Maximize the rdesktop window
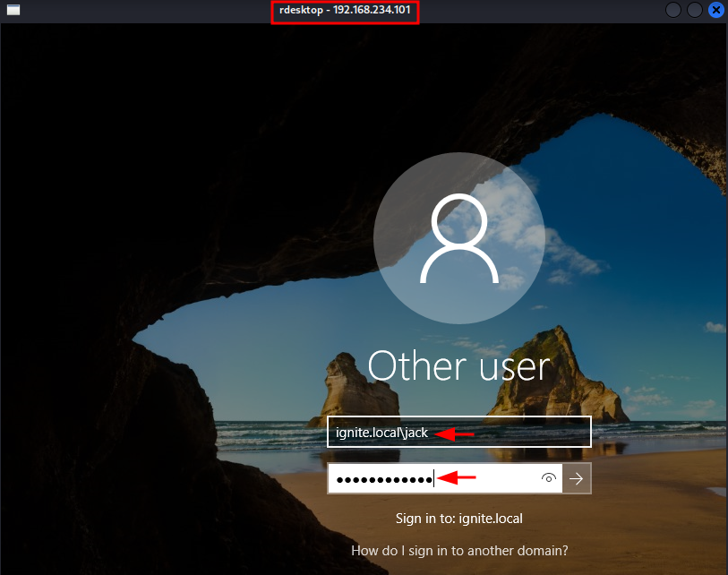Image resolution: width=728 pixels, height=575 pixels. click(x=695, y=10)
